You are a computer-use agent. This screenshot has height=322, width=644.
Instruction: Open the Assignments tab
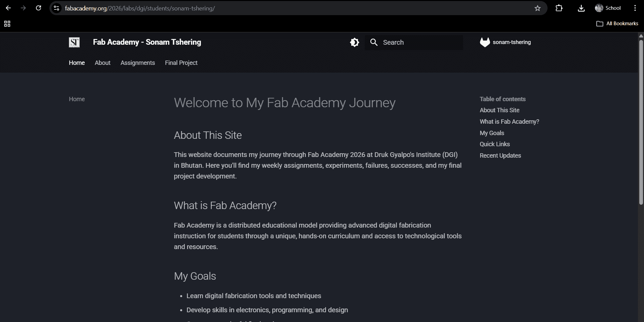click(x=138, y=63)
